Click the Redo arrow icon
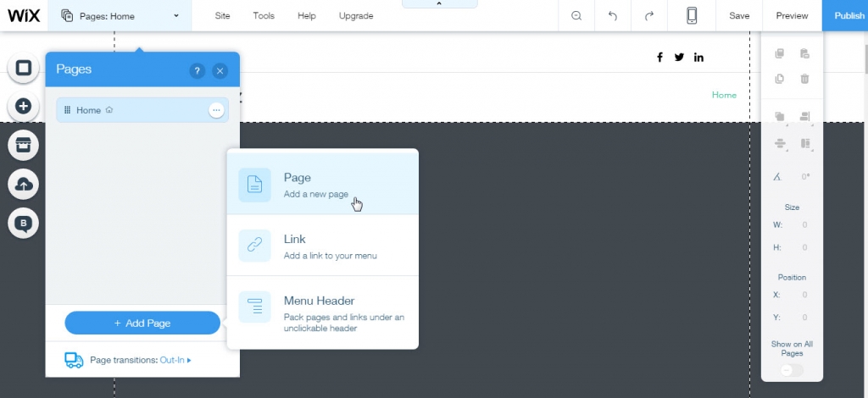This screenshot has width=868, height=398. tap(649, 15)
